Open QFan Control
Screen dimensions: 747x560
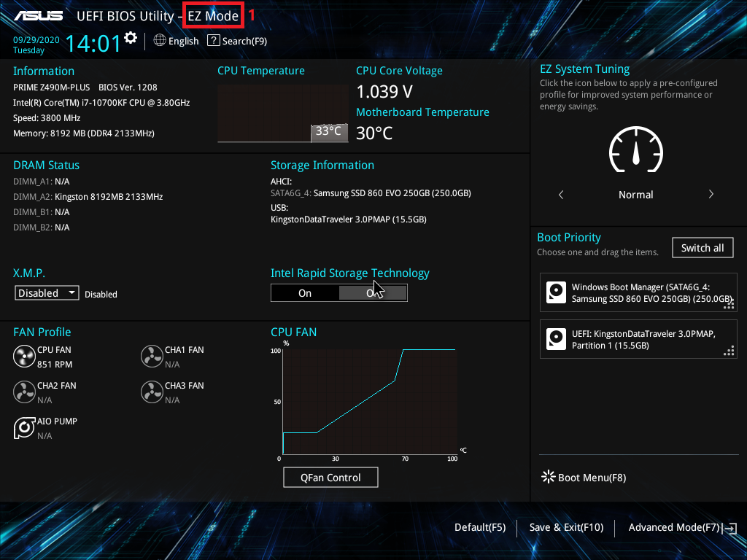point(330,477)
